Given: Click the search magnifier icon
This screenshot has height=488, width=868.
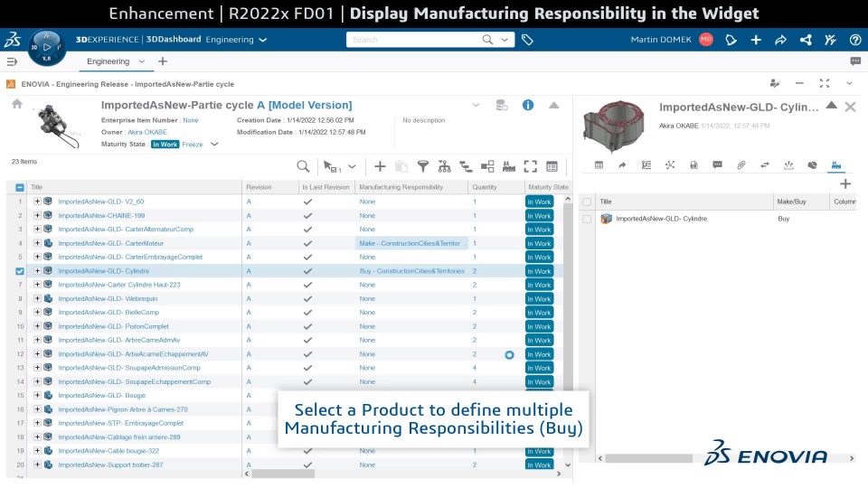Looking at the screenshot, I should click(x=487, y=39).
